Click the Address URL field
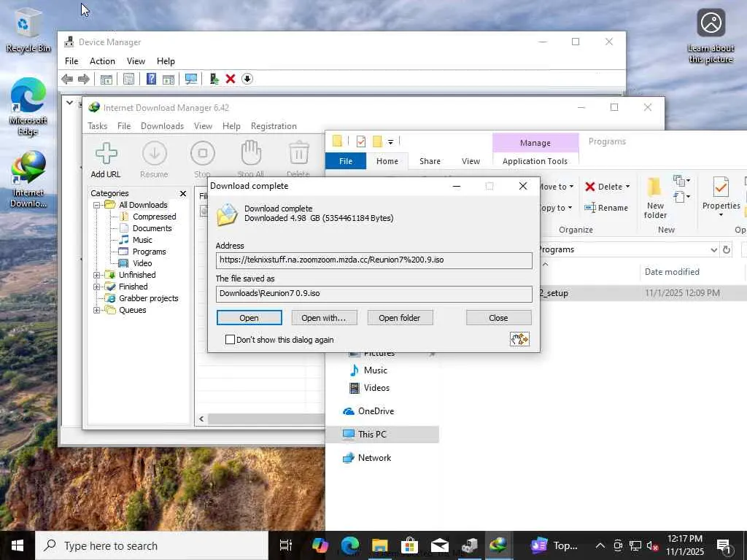 pos(374,260)
